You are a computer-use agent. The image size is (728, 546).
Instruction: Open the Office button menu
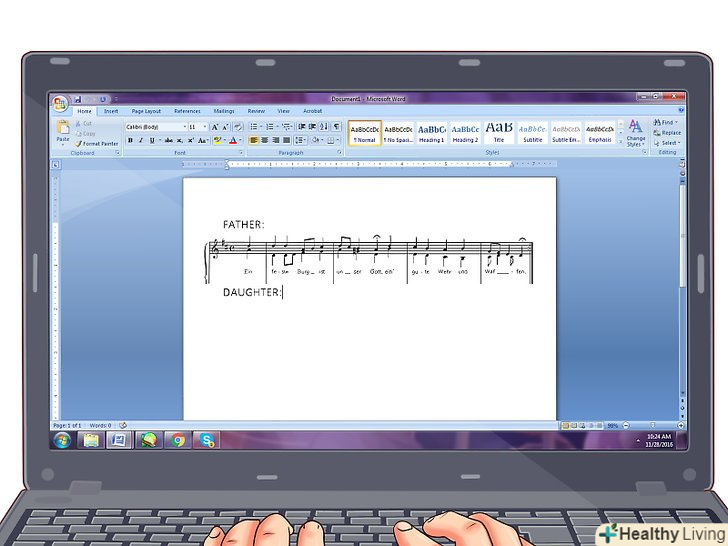(x=60, y=104)
